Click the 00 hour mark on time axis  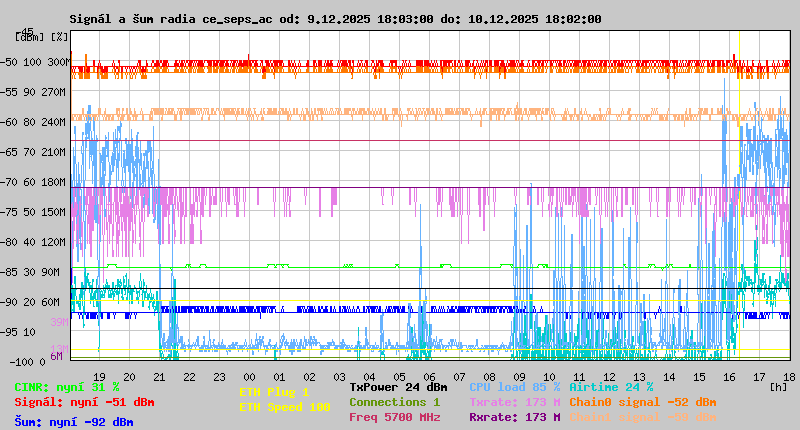[251, 376]
